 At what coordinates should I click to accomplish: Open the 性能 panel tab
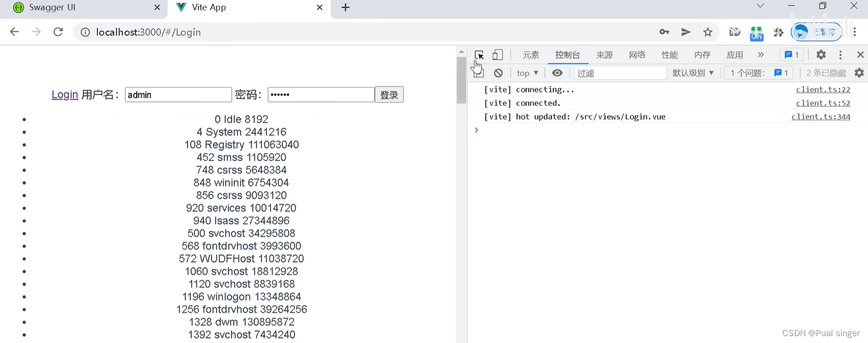[x=669, y=55]
